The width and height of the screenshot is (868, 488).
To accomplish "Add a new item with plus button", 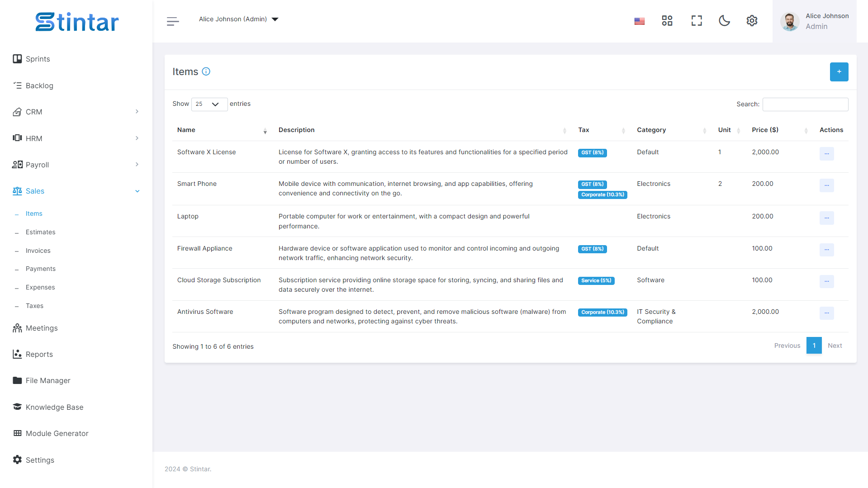I will tap(839, 72).
